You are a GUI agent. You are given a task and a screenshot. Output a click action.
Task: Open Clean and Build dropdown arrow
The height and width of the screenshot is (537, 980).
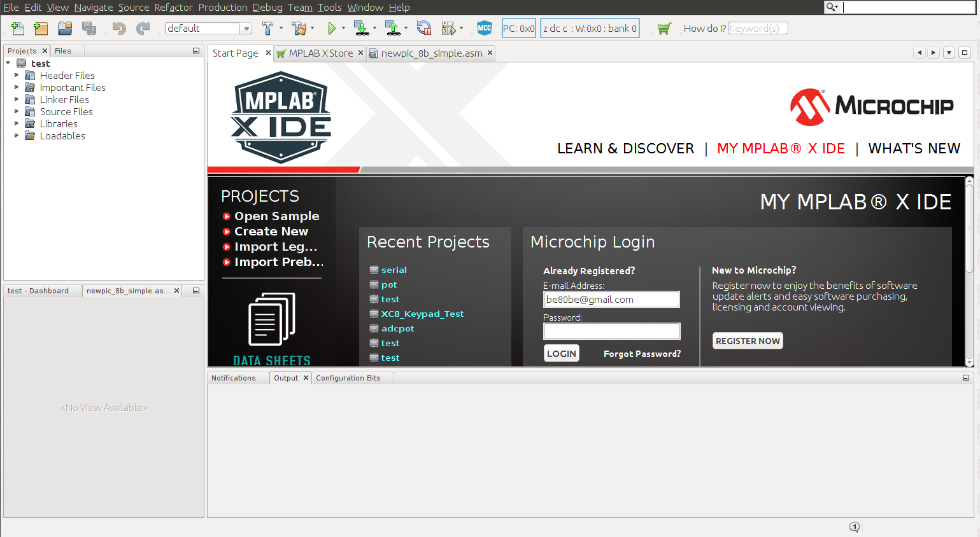pyautogui.click(x=312, y=28)
